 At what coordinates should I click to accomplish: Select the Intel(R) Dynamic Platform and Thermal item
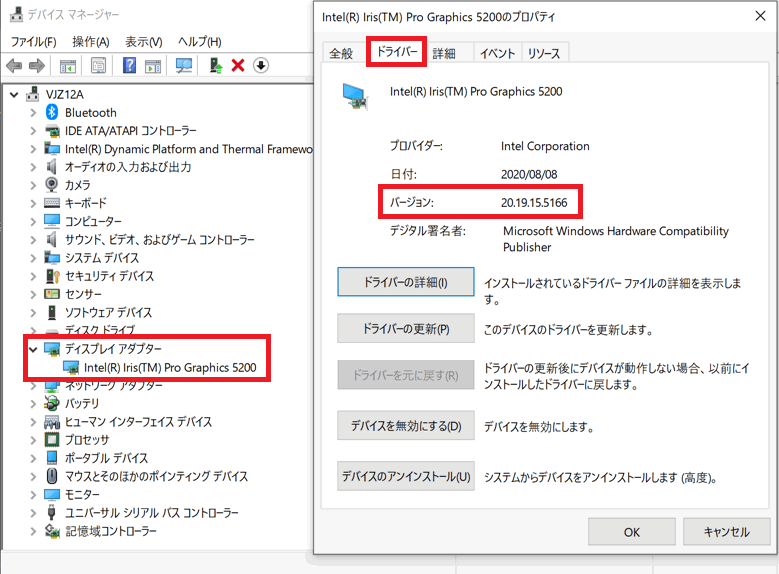pos(189,149)
